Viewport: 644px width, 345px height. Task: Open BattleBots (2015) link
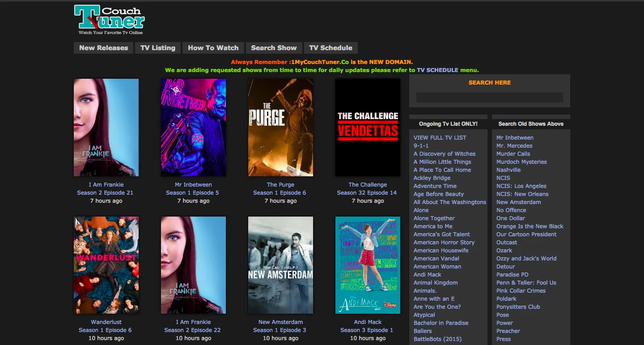click(437, 339)
